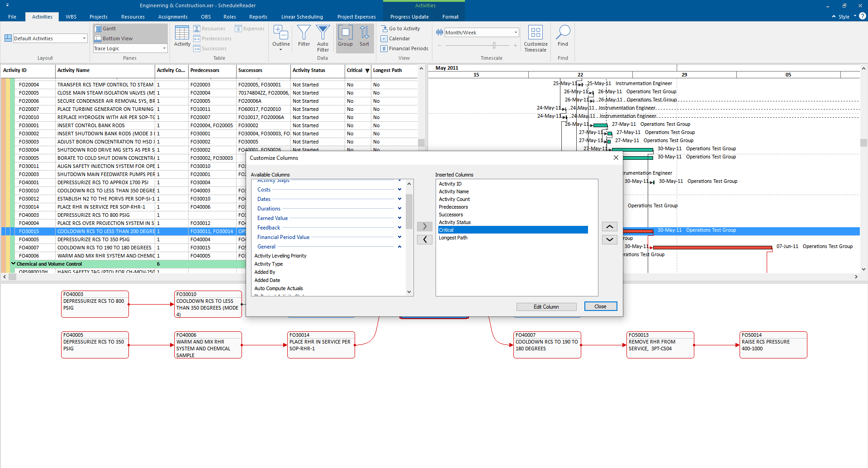The height and width of the screenshot is (468, 868).
Task: Open Financial Periods
Action: pyautogui.click(x=404, y=48)
